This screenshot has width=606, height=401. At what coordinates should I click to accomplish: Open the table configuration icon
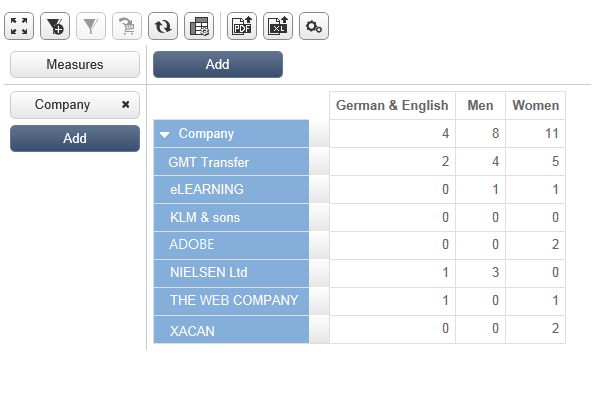pos(199,27)
